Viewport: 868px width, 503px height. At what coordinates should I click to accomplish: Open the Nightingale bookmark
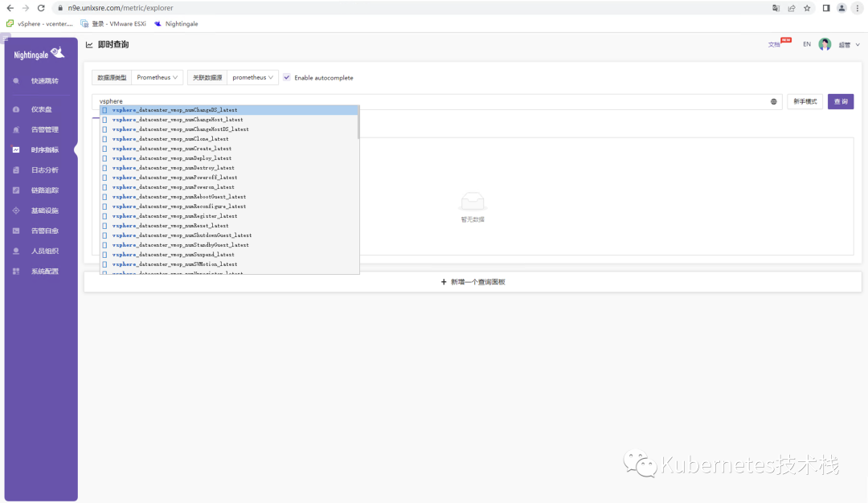click(176, 24)
